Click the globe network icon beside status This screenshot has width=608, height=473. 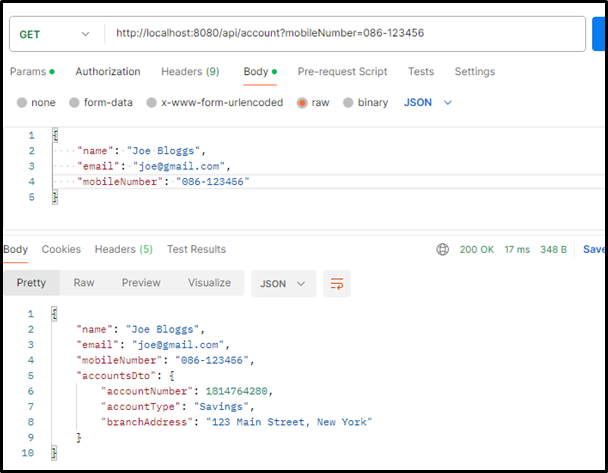(443, 250)
